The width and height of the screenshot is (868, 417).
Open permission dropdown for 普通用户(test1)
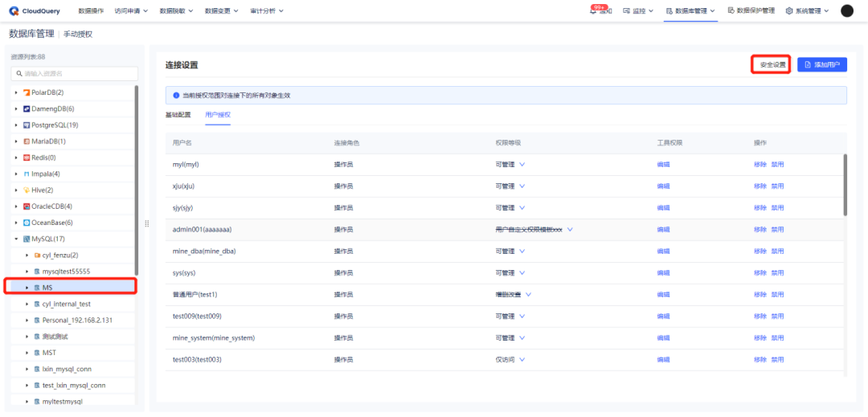[x=528, y=294]
